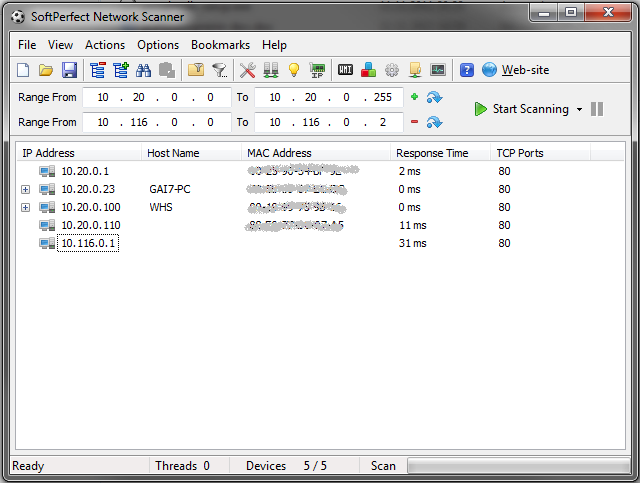
Task: Collapse all tree nodes icon with red minus
Action: click(x=98, y=70)
